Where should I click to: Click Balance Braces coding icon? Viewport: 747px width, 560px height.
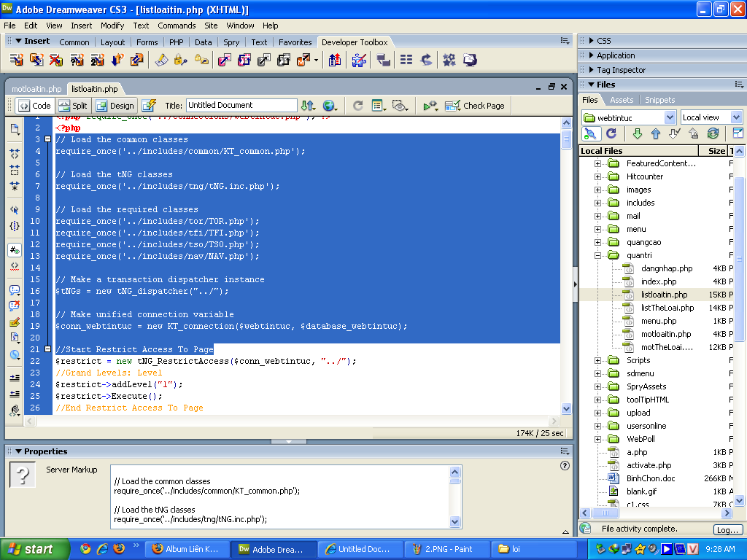pos(15,226)
